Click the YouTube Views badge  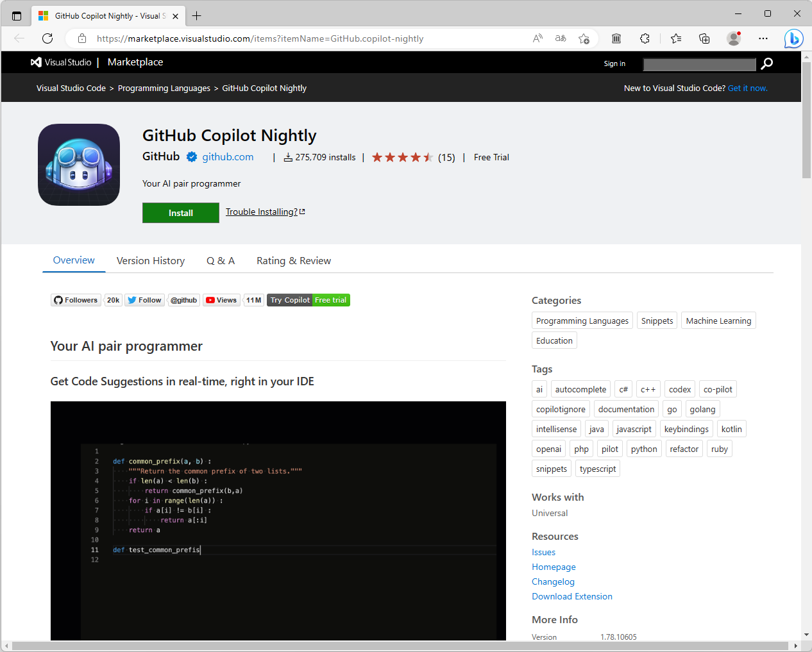point(221,299)
